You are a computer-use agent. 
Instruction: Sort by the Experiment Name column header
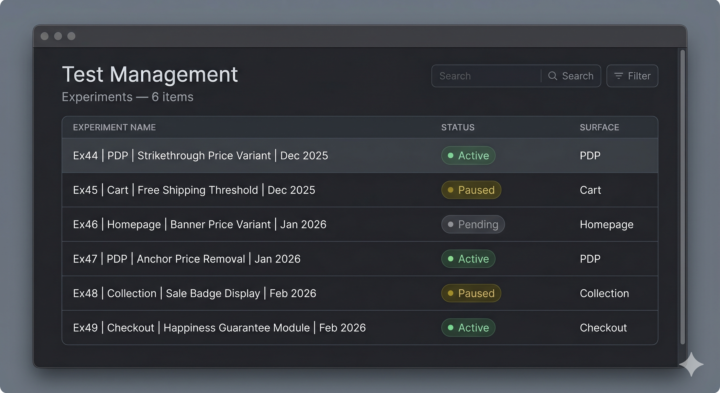(114, 127)
